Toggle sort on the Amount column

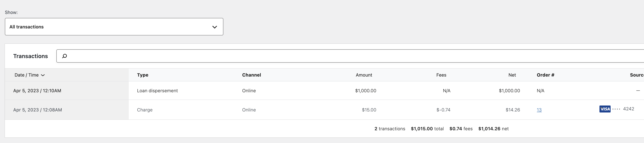(364, 75)
